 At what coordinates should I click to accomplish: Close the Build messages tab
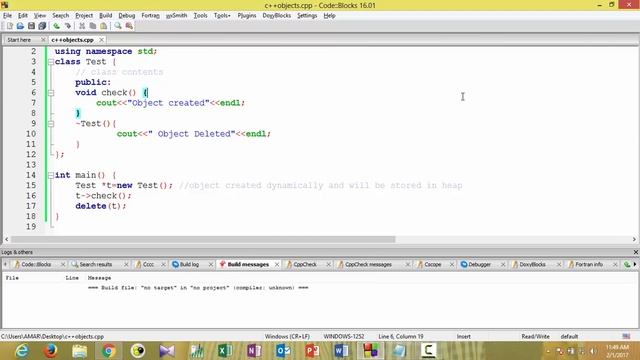click(x=277, y=264)
